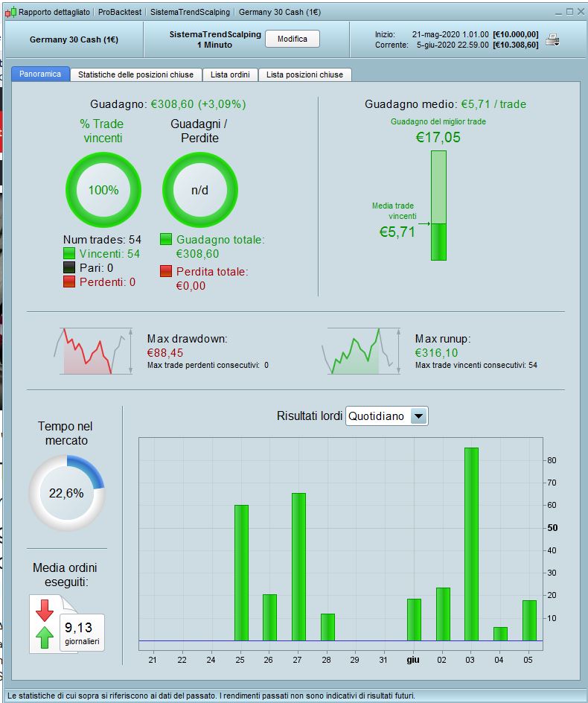Switch to Statistiche delle posizioni chiuse tab
Screen dimensions: 588x703
[x=135, y=74]
